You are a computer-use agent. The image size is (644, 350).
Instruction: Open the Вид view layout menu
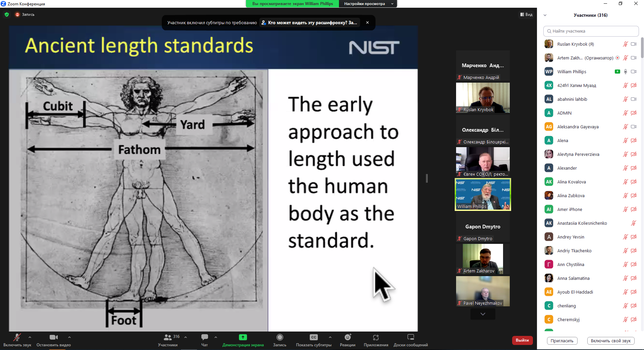(526, 14)
